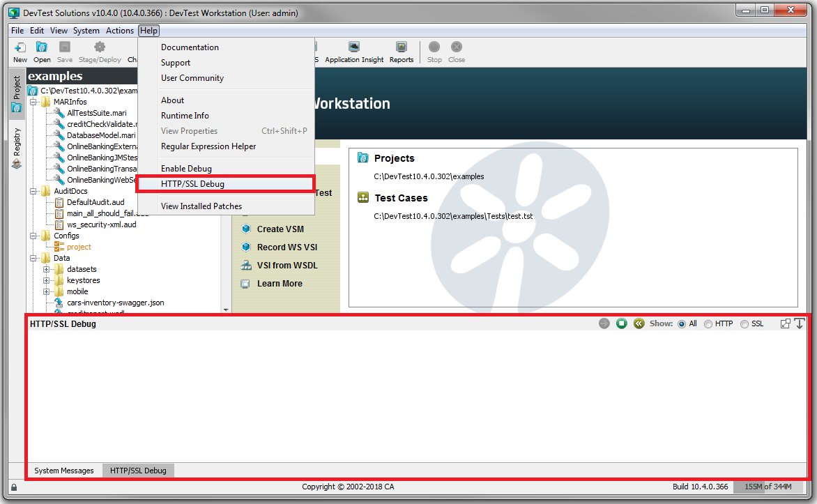The width and height of the screenshot is (817, 504).
Task: Expand the datasets folder
Action: coord(47,269)
